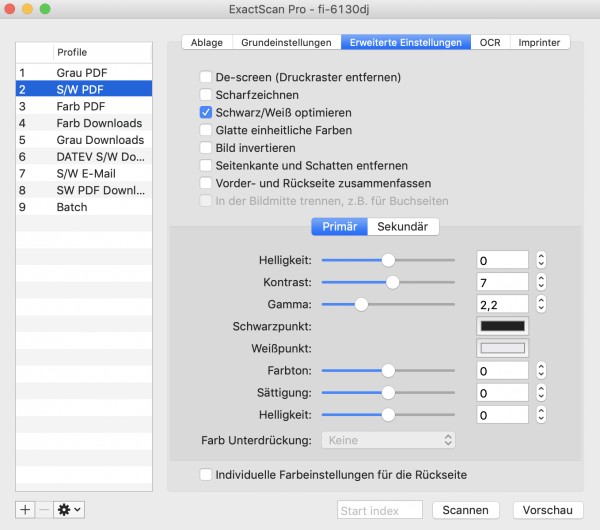The image size is (600, 530).
Task: Open the OCR tab
Action: pyautogui.click(x=490, y=42)
